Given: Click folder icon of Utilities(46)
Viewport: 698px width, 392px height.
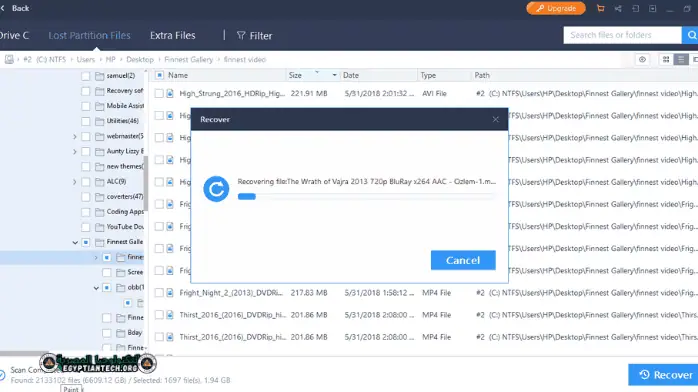Looking at the screenshot, I should pos(100,121).
